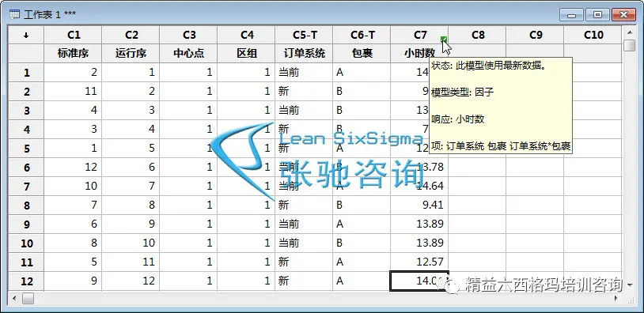
Task: Select column header C1
Action: pyautogui.click(x=73, y=36)
